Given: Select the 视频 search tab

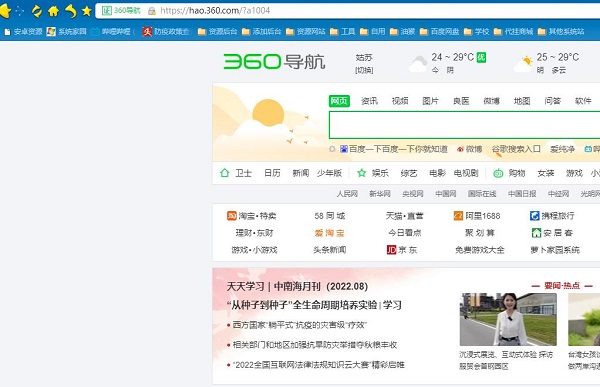Looking at the screenshot, I should click(400, 101).
